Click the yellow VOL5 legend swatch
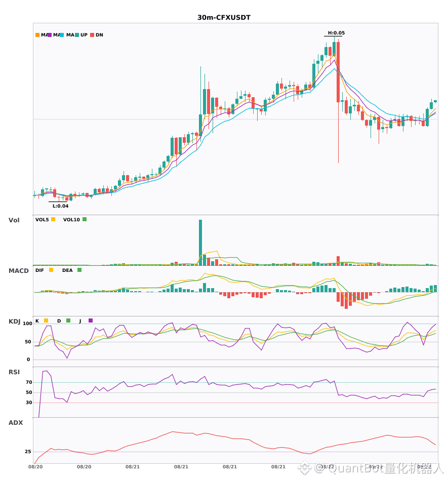The width and height of the screenshot is (448, 481). (x=53, y=219)
